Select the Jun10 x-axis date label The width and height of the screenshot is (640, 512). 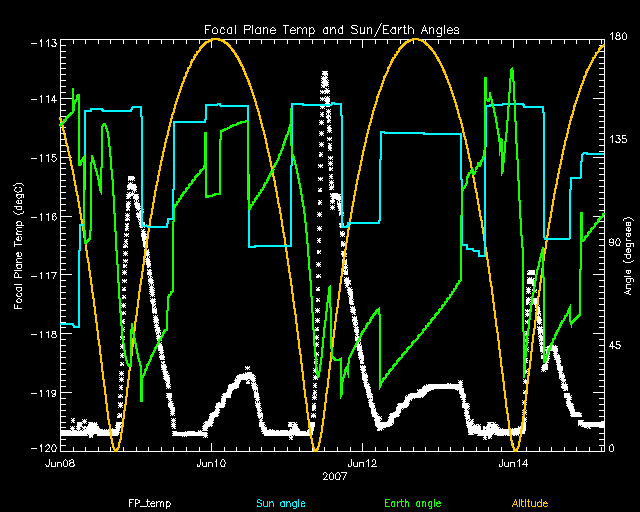tap(211, 464)
